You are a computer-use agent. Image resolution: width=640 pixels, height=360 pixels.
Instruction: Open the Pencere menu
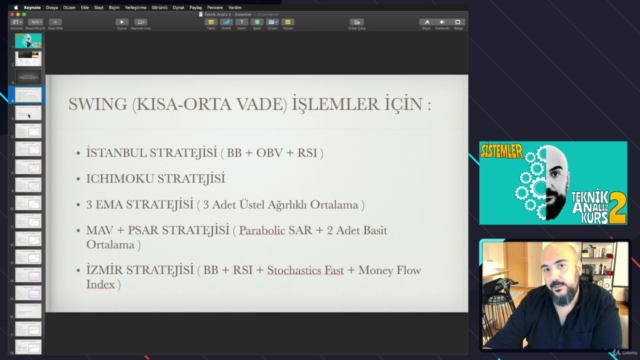215,7
